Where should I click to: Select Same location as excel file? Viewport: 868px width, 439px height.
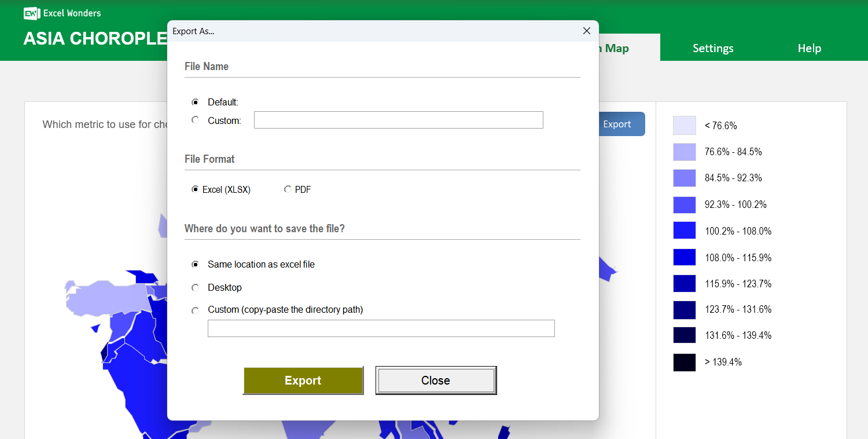196,264
